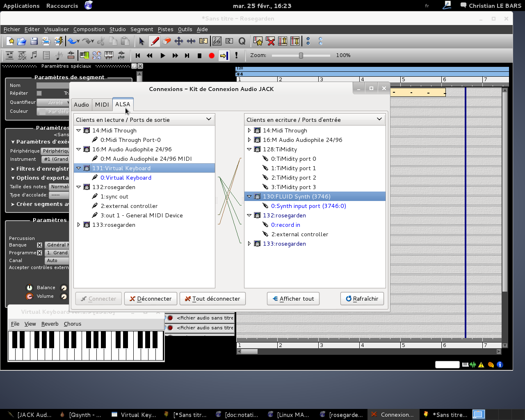Click the Déconnecter button
This screenshot has height=420, width=525.
click(151, 299)
